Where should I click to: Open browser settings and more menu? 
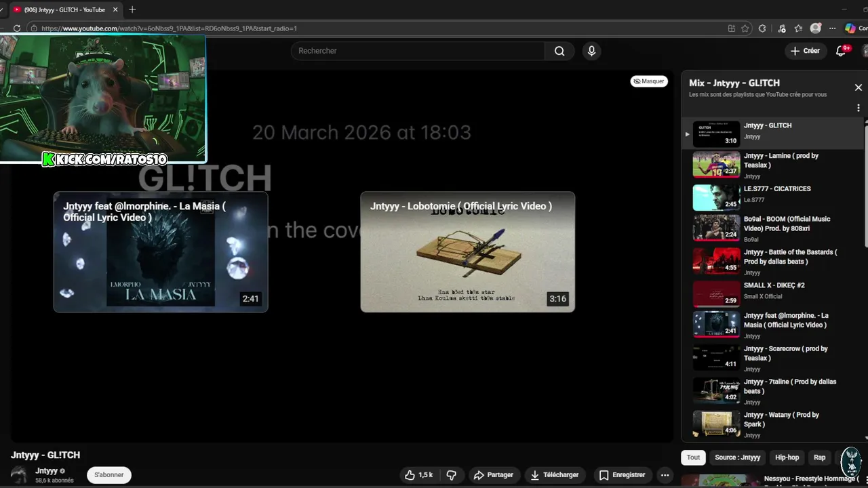832,28
